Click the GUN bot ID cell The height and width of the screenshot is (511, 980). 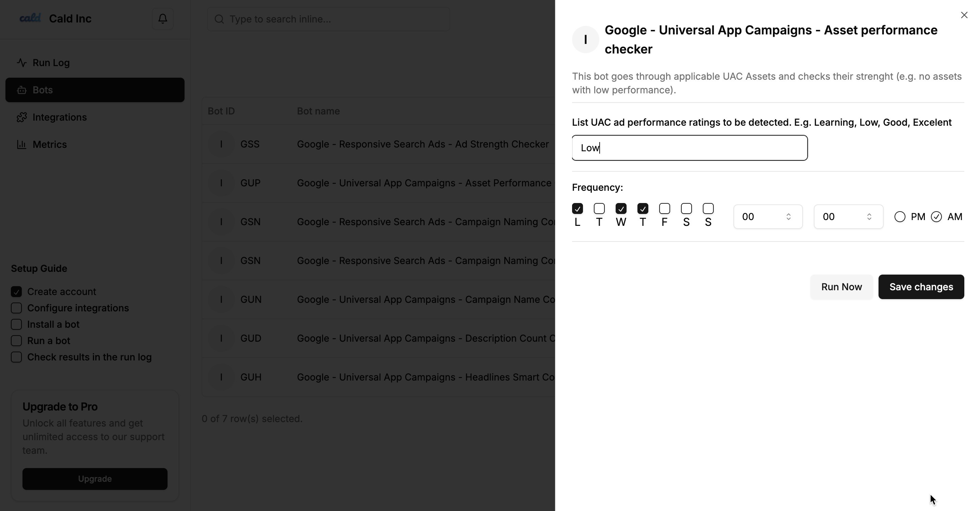251,299
